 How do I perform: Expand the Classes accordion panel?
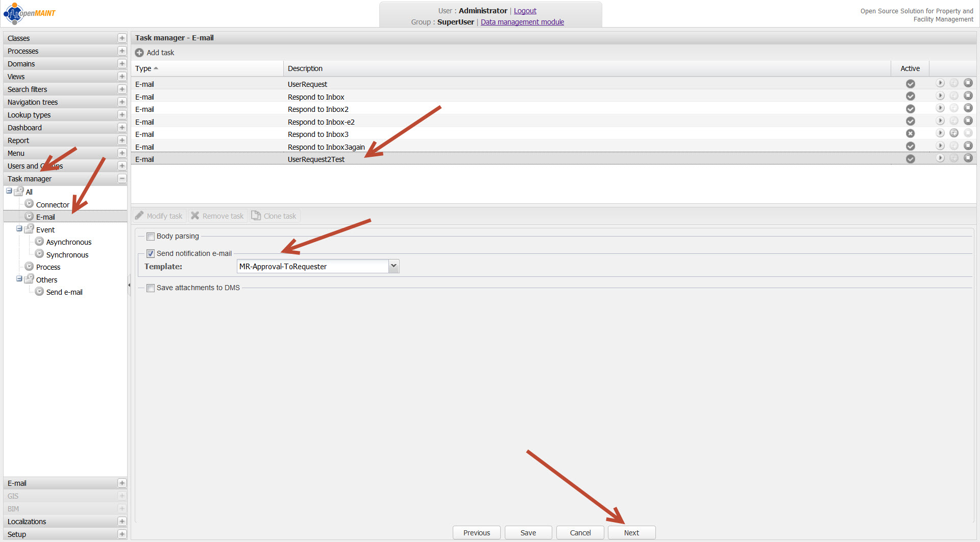122,38
